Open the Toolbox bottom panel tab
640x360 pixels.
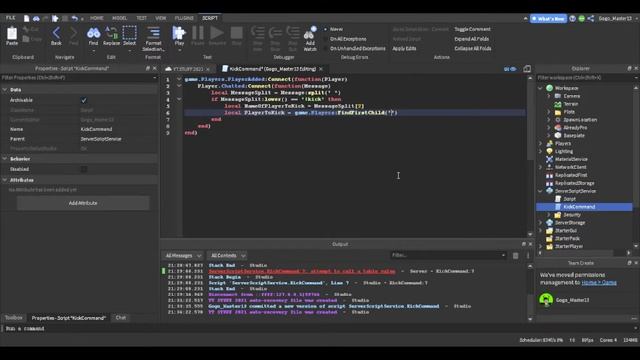click(x=13, y=318)
